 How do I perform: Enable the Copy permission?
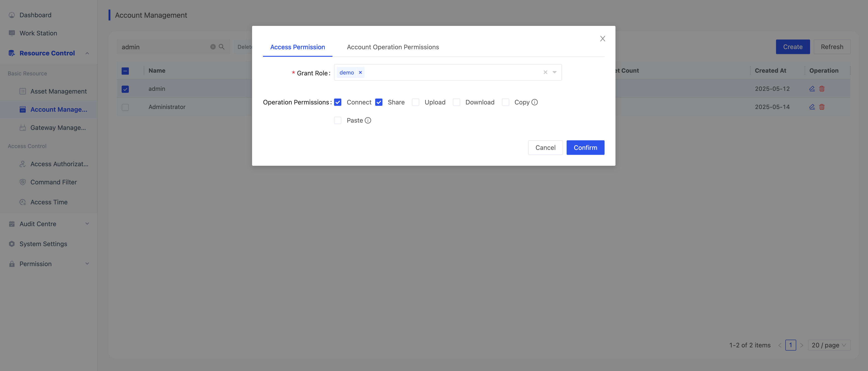coord(506,102)
